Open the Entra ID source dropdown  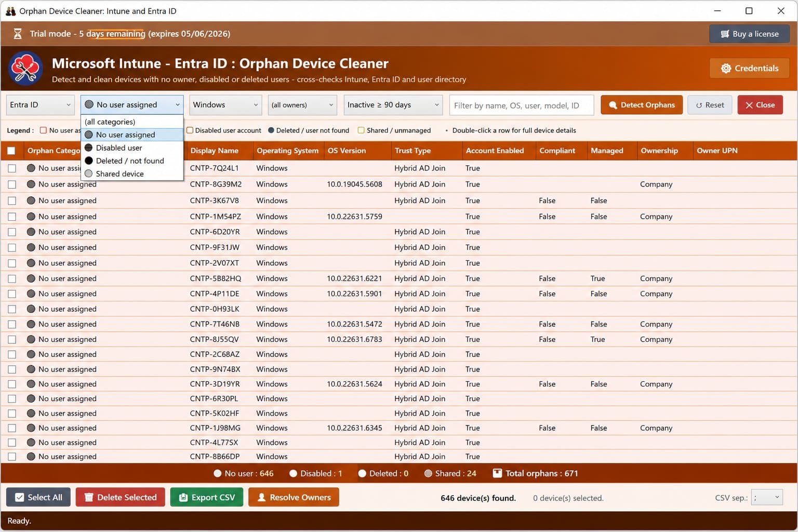click(41, 105)
